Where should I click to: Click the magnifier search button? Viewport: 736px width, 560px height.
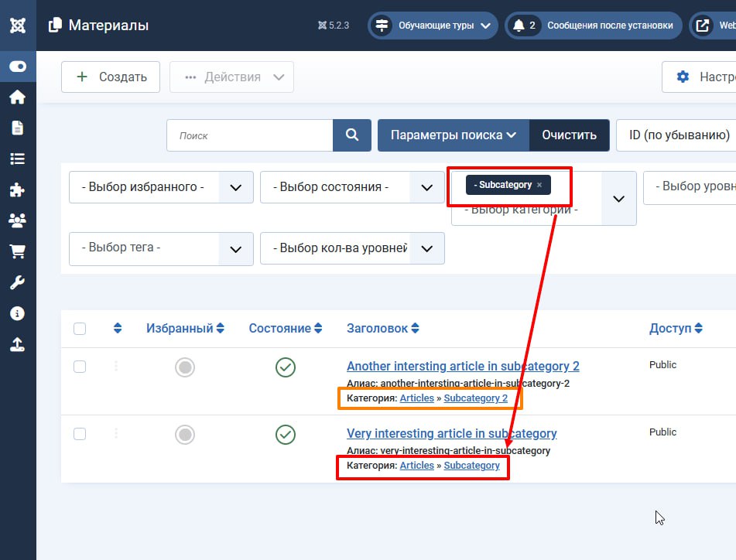(x=352, y=135)
